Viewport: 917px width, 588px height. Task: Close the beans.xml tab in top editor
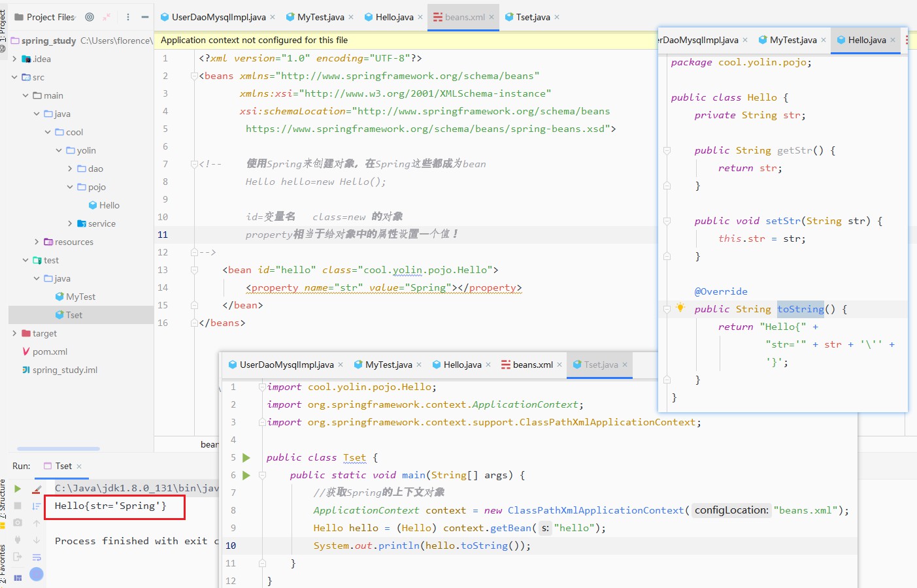[491, 17]
